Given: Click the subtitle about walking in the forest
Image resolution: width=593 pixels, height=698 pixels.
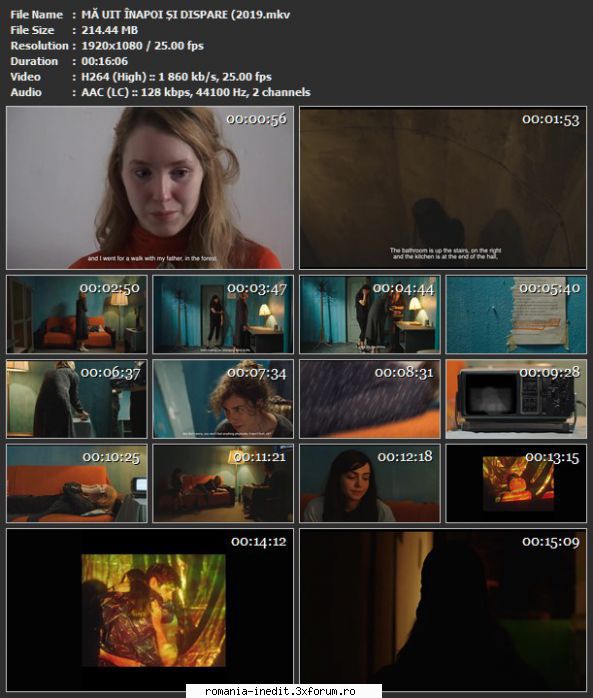Looking at the screenshot, I should [x=152, y=258].
